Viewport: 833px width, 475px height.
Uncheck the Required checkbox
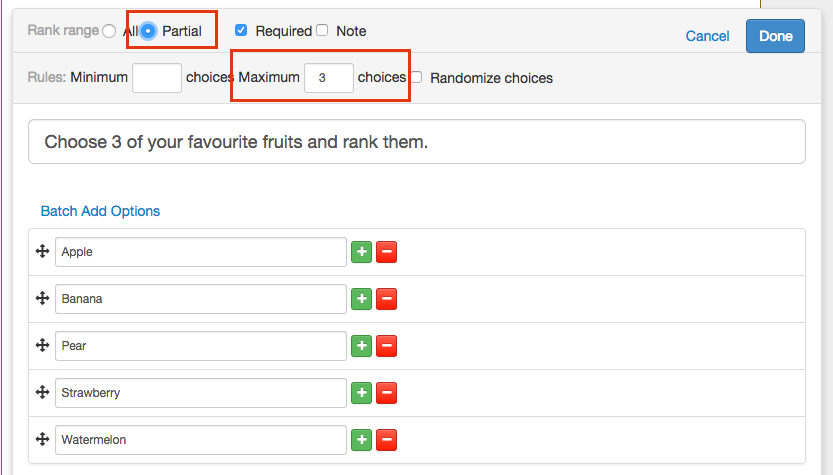pyautogui.click(x=241, y=30)
